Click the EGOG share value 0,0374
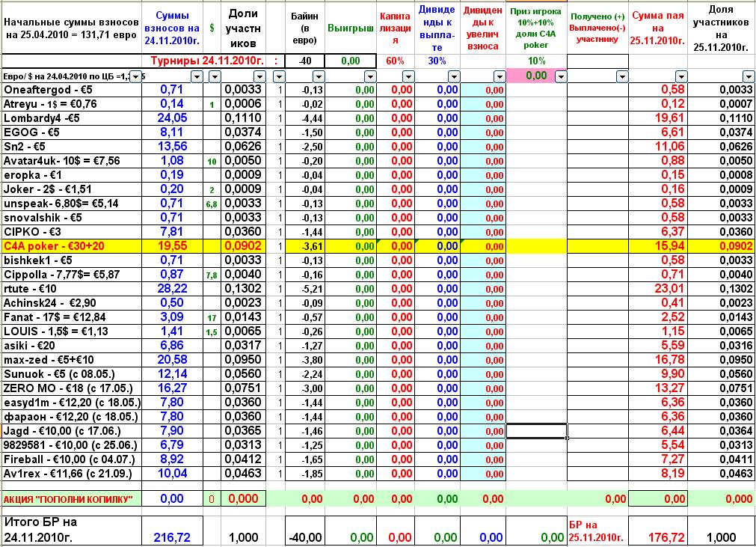Viewport: 756px width, 547px height. [243, 132]
